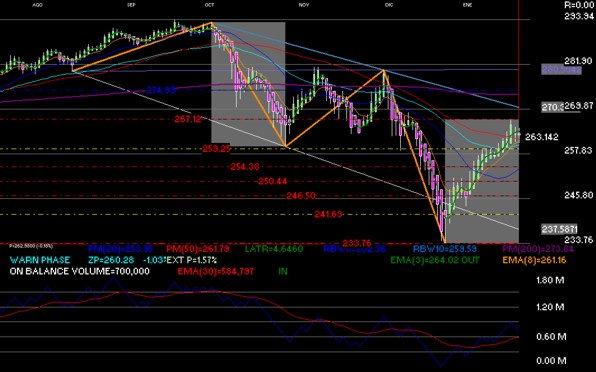Click the LATR=4.6460 indicator text
The image size is (596, 372).
click(274, 249)
